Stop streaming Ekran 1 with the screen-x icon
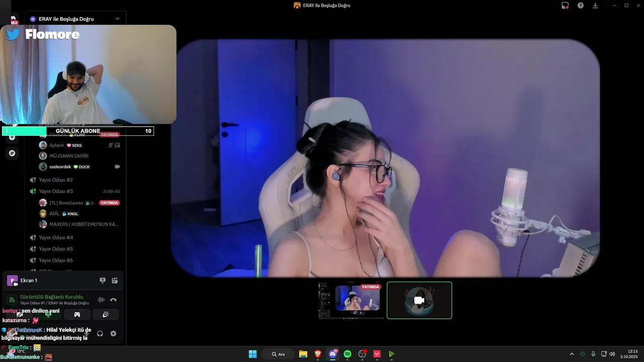 point(103,281)
